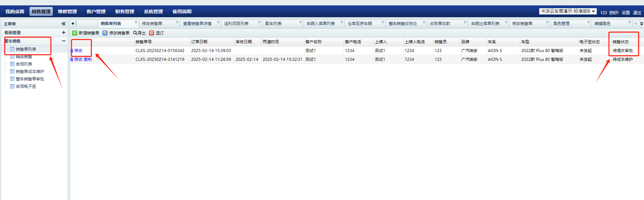Collapse the 整车销售 section with minus
The height and width of the screenshot is (200, 644).
tap(63, 41)
